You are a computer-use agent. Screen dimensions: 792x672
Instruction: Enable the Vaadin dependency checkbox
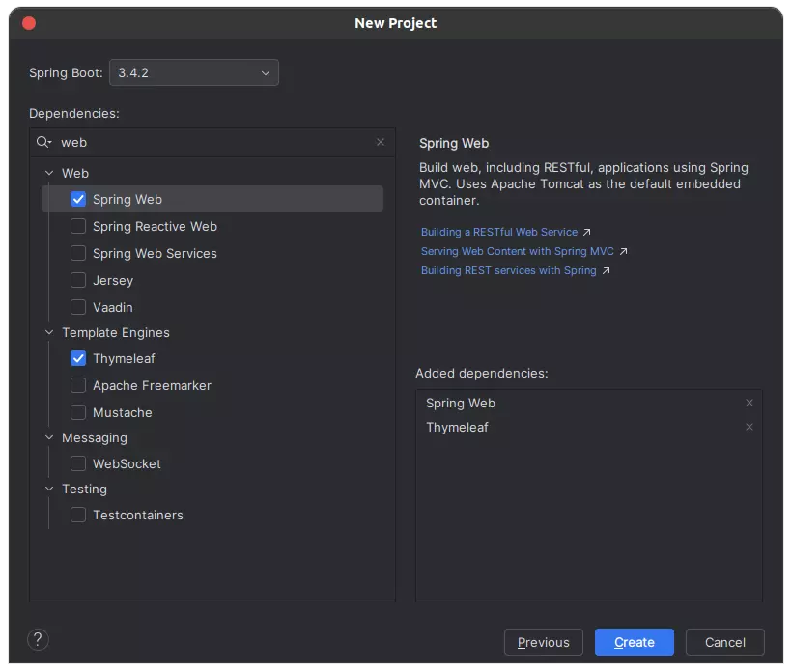(x=78, y=307)
